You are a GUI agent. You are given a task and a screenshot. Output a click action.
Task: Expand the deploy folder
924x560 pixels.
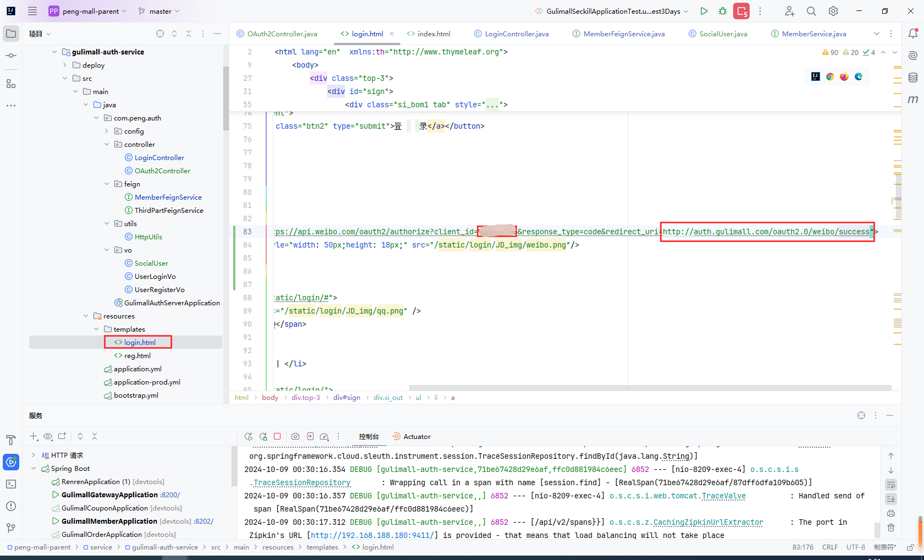[x=65, y=65]
